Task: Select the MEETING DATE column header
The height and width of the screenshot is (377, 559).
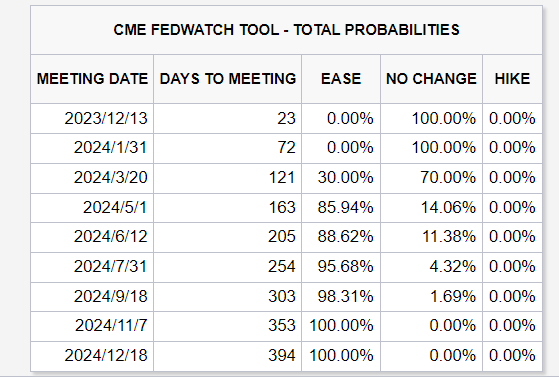Action: point(92,79)
